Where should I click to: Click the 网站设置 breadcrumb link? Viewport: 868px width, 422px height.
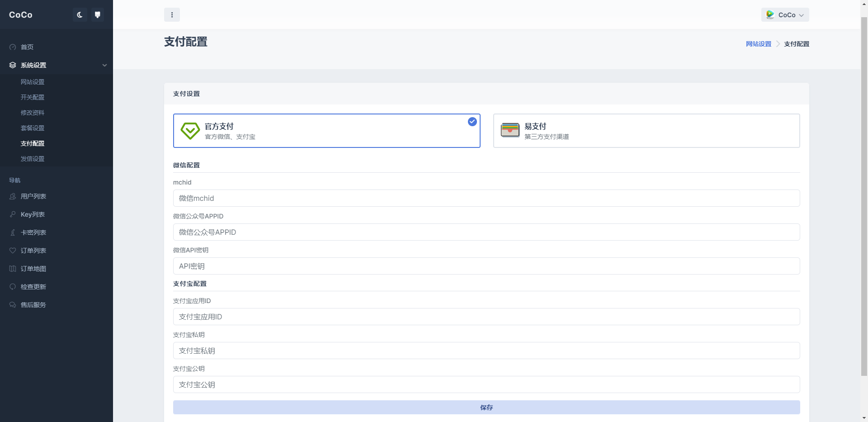tap(759, 44)
